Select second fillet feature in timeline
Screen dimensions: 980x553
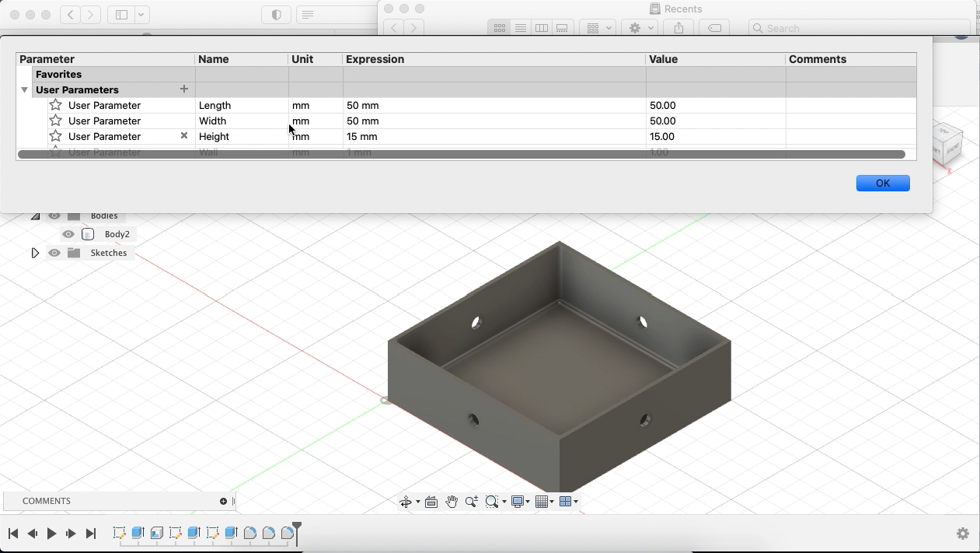point(268,533)
